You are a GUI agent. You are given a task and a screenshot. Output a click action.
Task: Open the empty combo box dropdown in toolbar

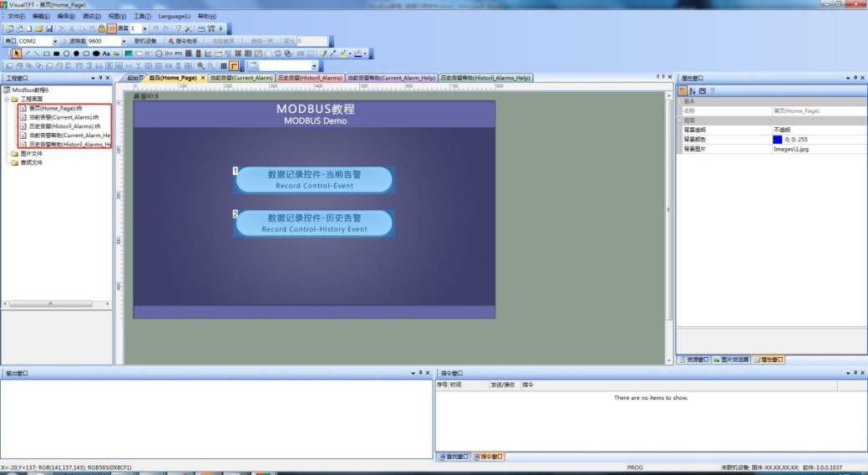(314, 66)
